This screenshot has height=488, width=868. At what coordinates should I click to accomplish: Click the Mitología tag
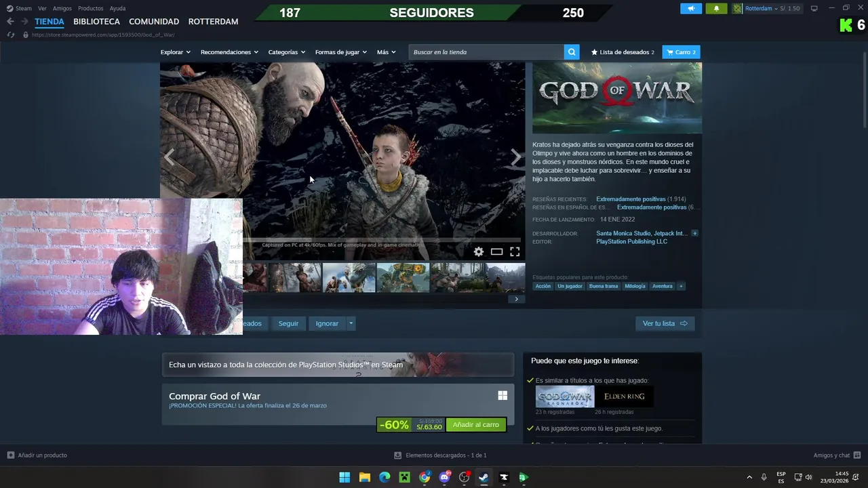(x=635, y=286)
